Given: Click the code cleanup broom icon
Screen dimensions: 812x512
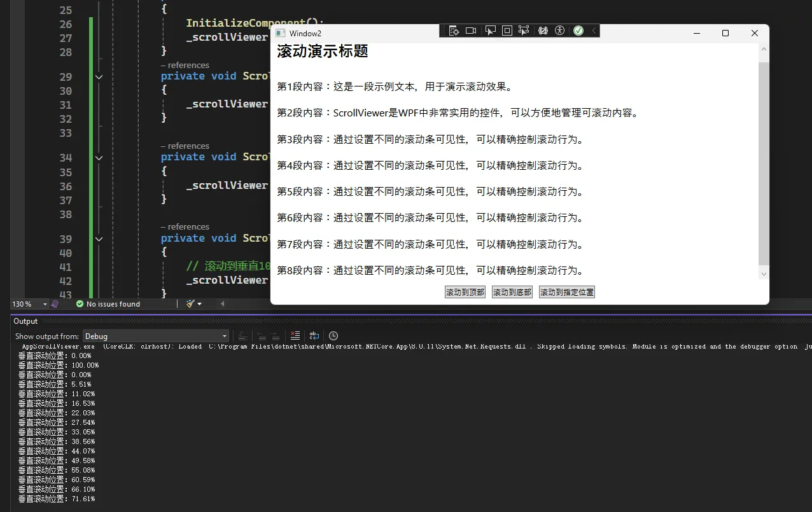Looking at the screenshot, I should pos(191,304).
